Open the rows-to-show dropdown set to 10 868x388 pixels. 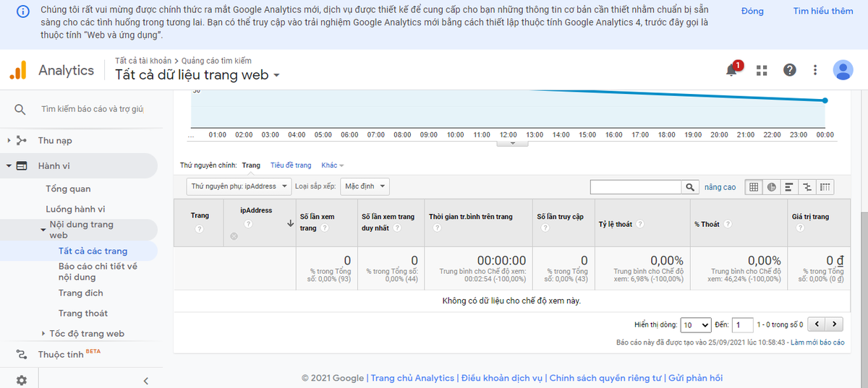(x=696, y=324)
